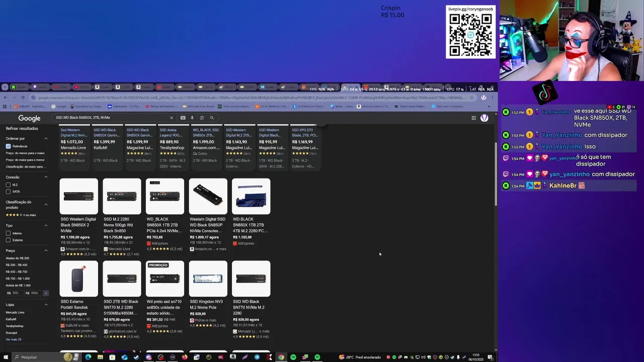Open SSD Western Digital Black SN850X 2 NVMe thumbnail
Image resolution: width=644 pixels, height=362 pixels.
click(79, 196)
